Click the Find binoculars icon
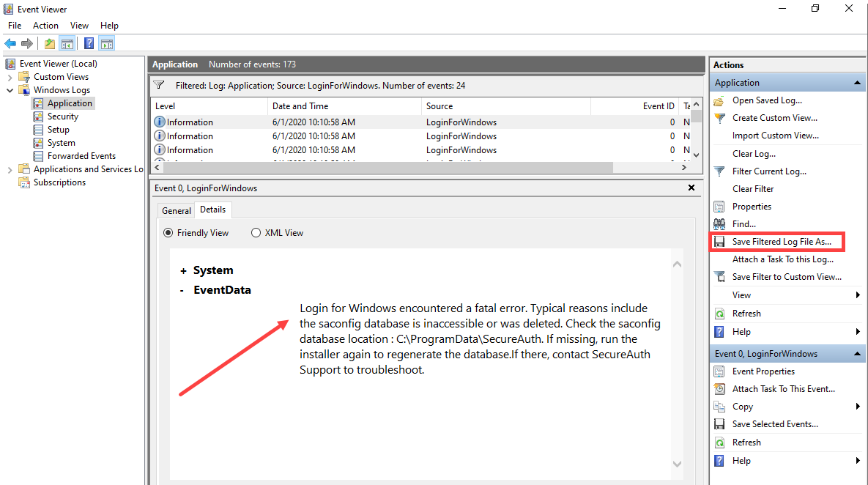 click(719, 224)
